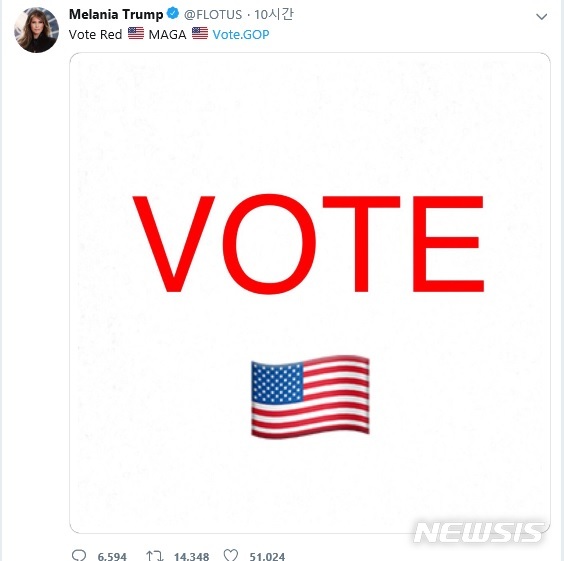Click the Vote Red tweet text
564x561 pixels.
(x=95, y=35)
